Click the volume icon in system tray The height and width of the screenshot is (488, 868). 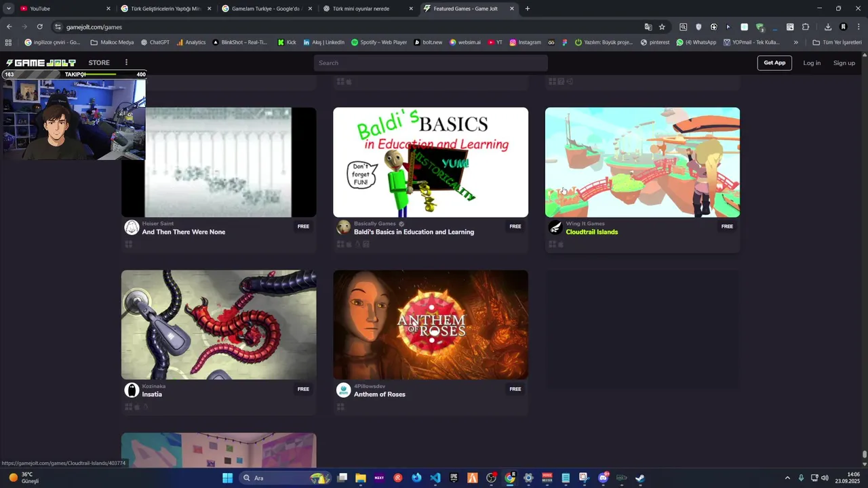click(825, 478)
